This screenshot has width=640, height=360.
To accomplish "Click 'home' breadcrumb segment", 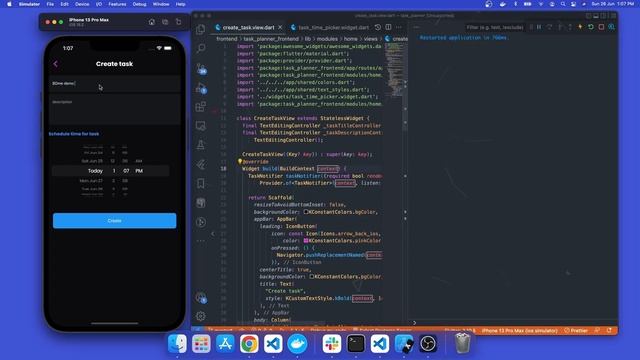I will [350, 39].
